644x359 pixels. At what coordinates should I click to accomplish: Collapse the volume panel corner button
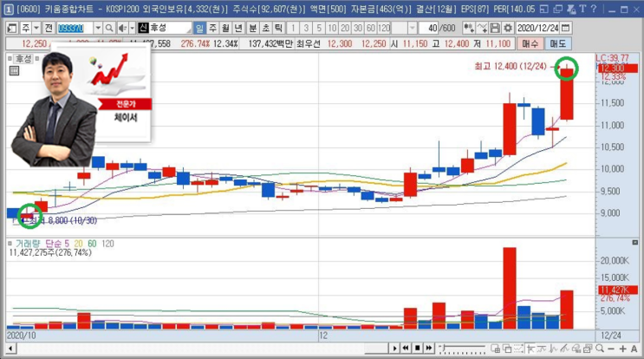point(634,243)
